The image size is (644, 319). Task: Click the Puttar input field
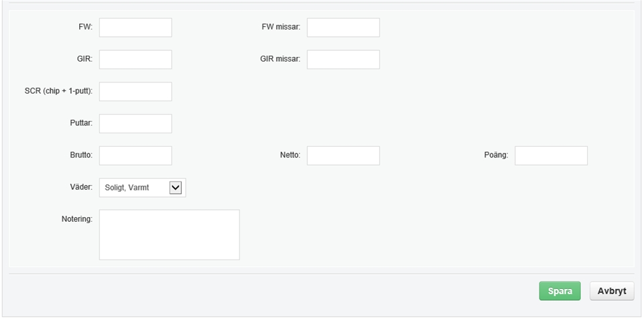(136, 123)
